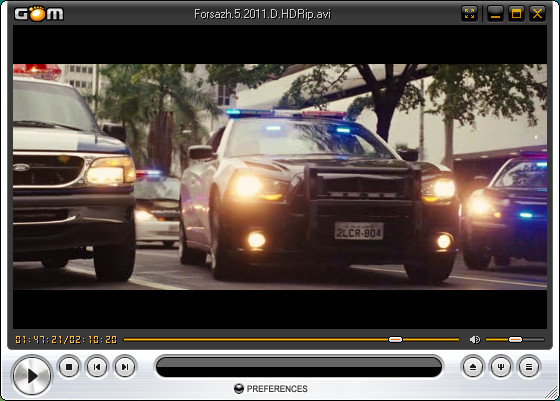Mute audio via the speaker icon
560x401 pixels.
[x=475, y=339]
